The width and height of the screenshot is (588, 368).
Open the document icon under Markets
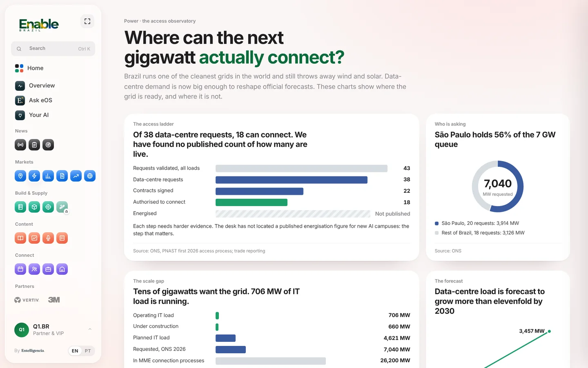[62, 176]
